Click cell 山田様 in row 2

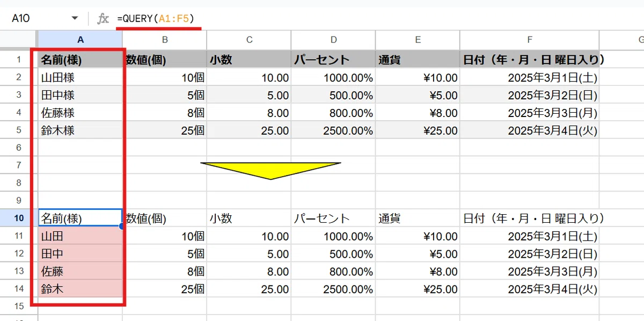[80, 77]
